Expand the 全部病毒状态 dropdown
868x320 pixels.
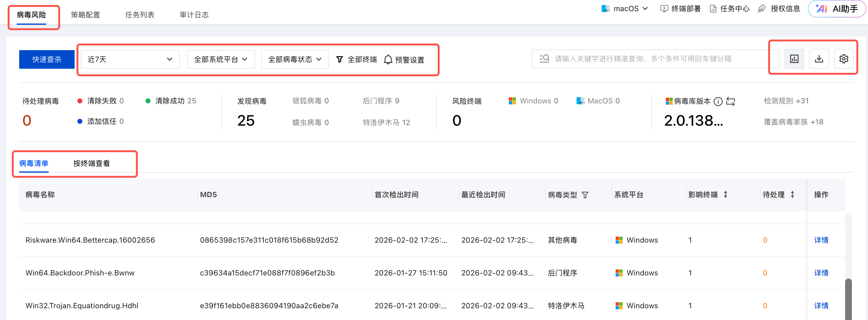click(294, 59)
